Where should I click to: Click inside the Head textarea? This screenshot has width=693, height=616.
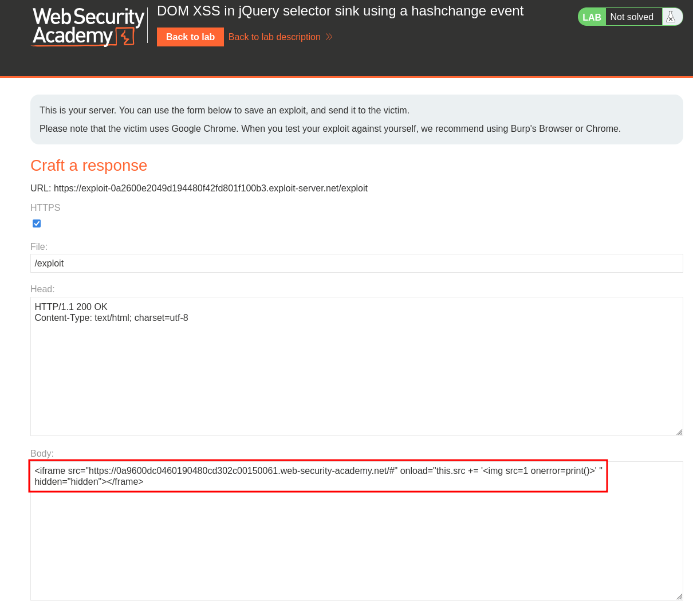(356, 366)
